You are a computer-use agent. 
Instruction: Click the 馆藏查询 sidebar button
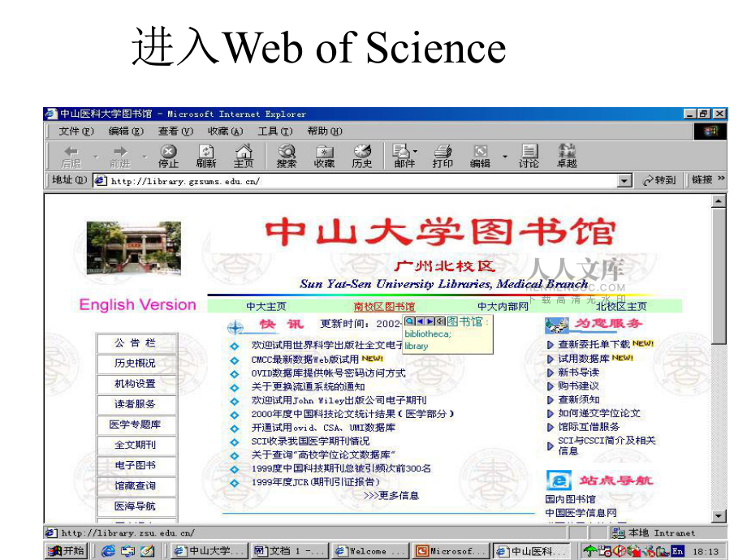(136, 486)
